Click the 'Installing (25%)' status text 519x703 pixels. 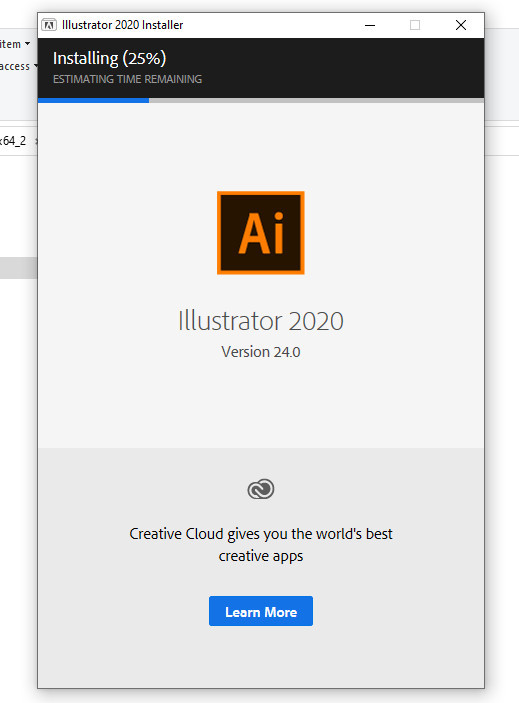(109, 58)
